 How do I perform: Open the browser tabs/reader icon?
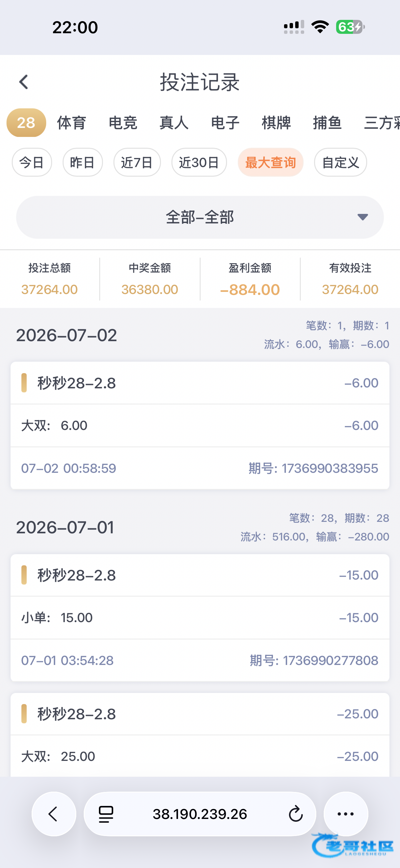106,814
